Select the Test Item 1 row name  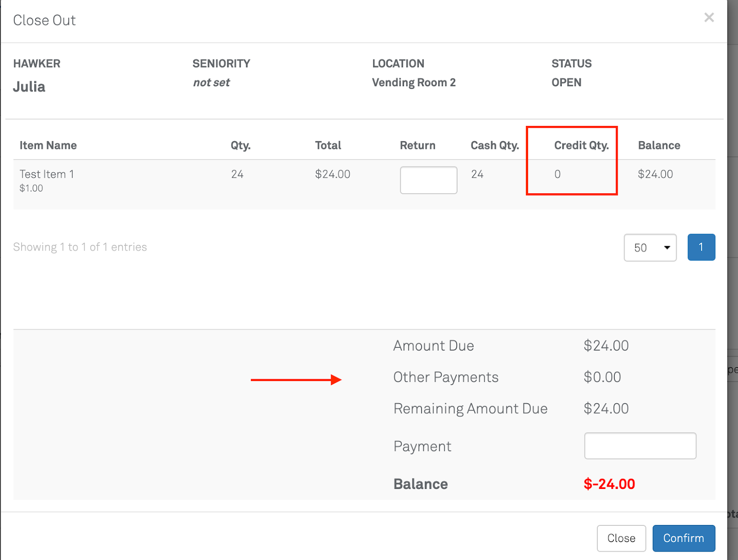(47, 174)
